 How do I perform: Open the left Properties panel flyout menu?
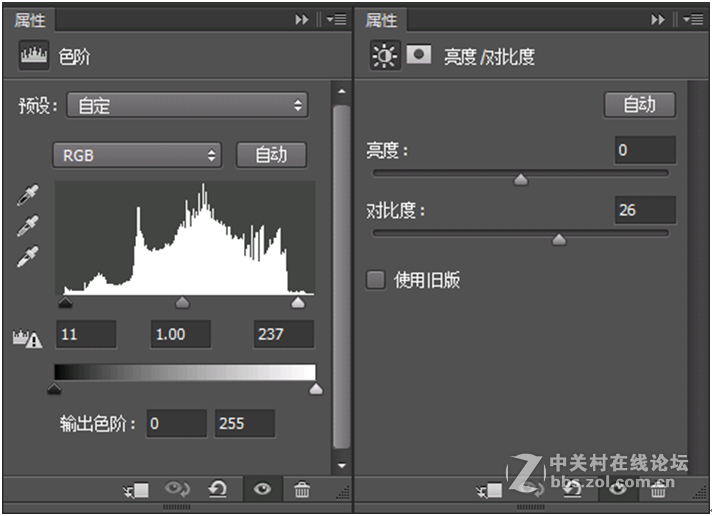coord(336,20)
